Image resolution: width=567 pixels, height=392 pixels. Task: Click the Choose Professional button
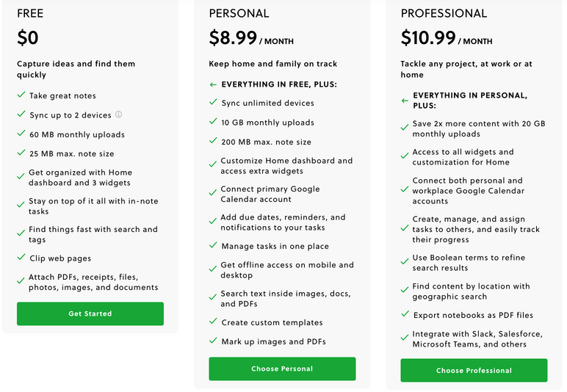tap(474, 370)
